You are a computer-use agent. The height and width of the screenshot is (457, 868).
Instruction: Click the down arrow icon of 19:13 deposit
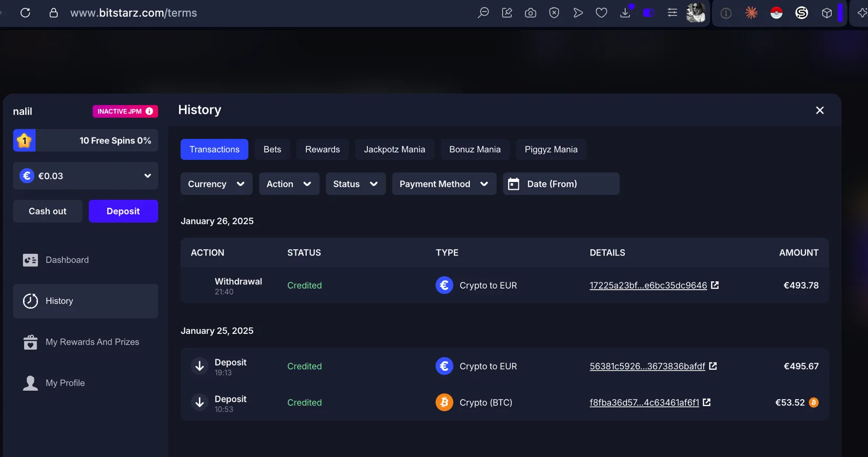200,367
